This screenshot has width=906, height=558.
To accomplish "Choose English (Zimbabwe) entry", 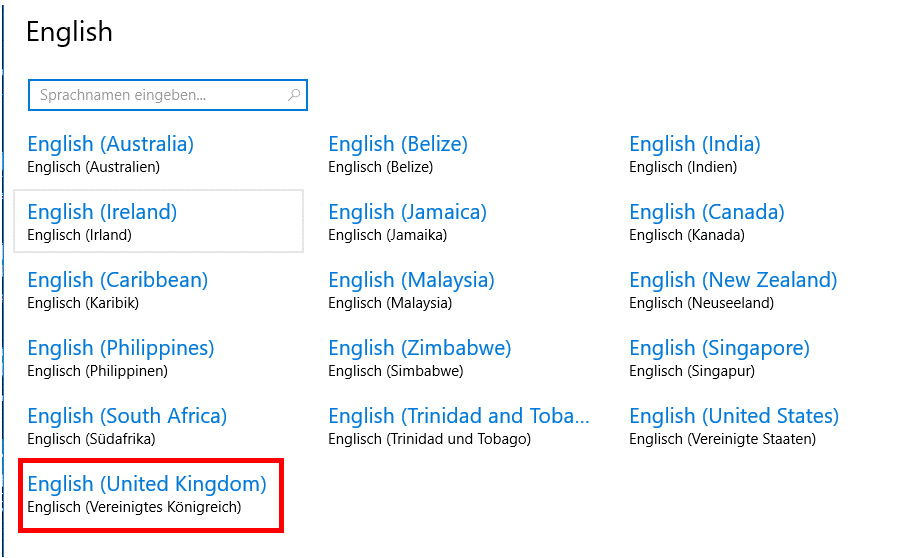I will point(420,348).
